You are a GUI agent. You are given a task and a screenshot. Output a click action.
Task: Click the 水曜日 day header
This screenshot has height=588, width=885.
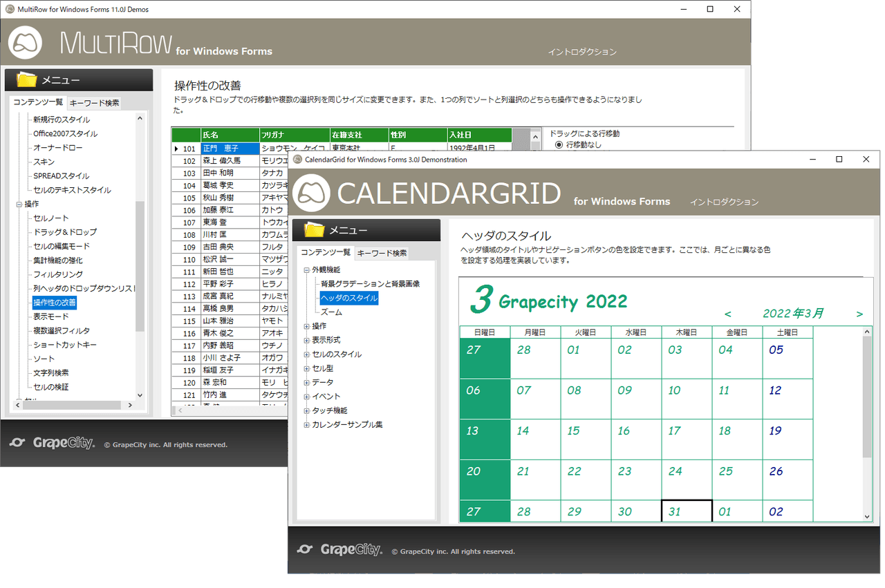[637, 332]
